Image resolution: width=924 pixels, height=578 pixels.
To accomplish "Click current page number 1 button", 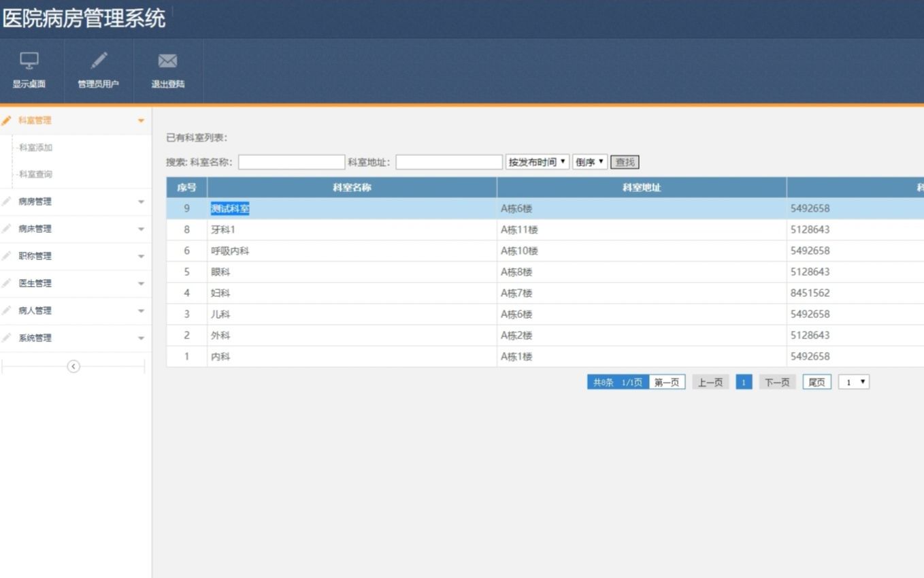I will pyautogui.click(x=744, y=383).
